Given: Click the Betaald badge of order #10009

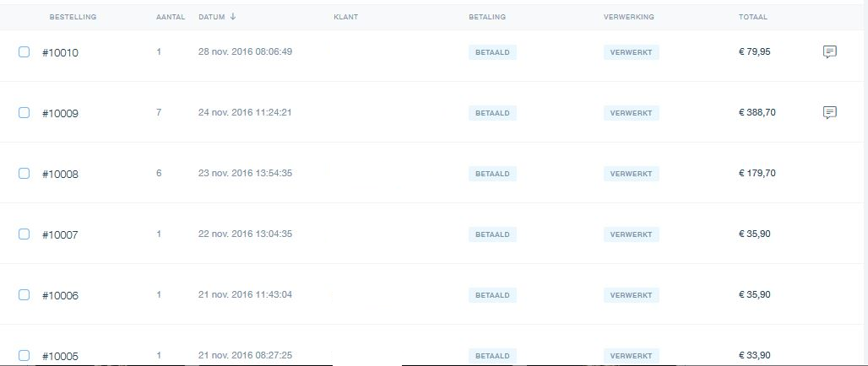Looking at the screenshot, I should pyautogui.click(x=492, y=113).
